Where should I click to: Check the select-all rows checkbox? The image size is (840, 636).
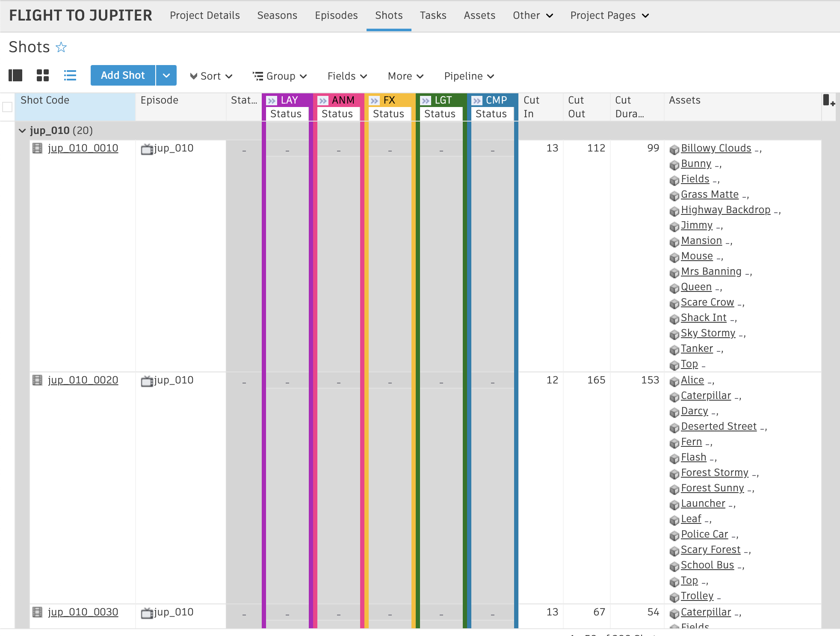(x=7, y=107)
